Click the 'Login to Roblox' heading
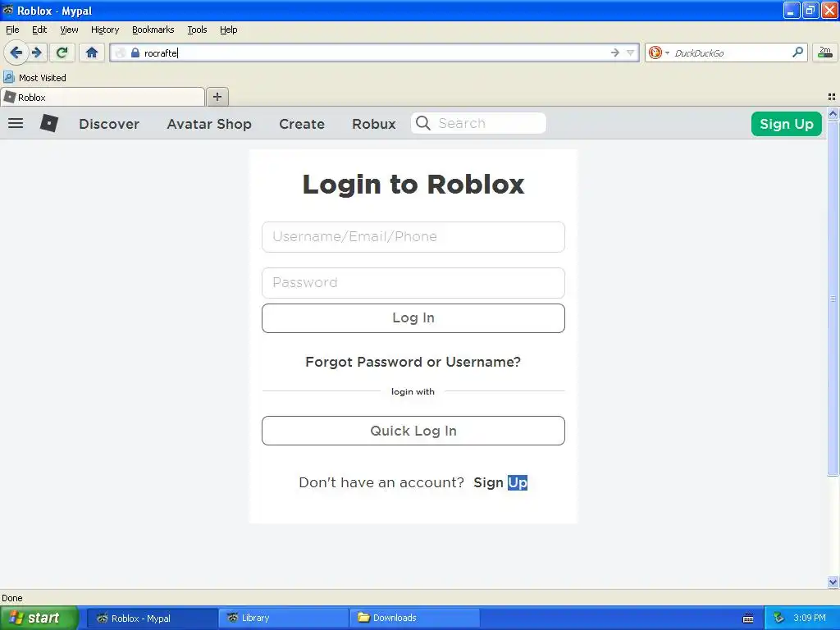 point(413,185)
